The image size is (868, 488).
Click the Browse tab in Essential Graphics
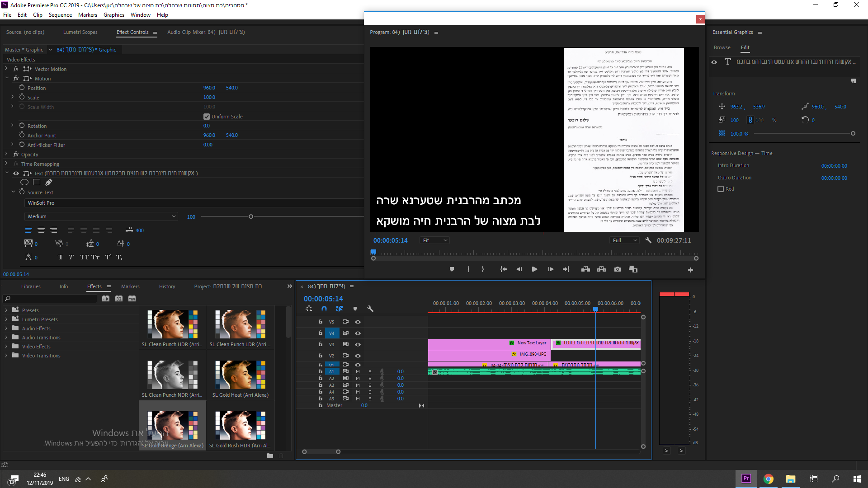point(722,47)
